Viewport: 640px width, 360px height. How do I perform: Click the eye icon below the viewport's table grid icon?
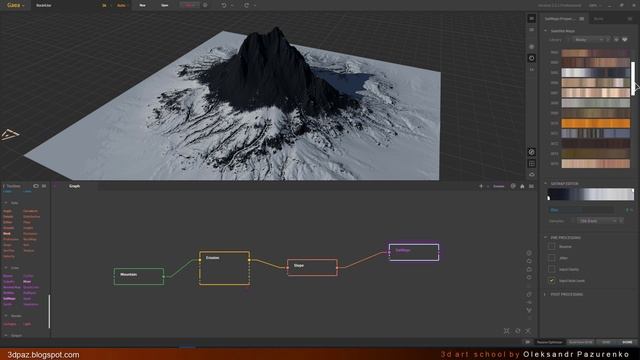click(x=531, y=174)
